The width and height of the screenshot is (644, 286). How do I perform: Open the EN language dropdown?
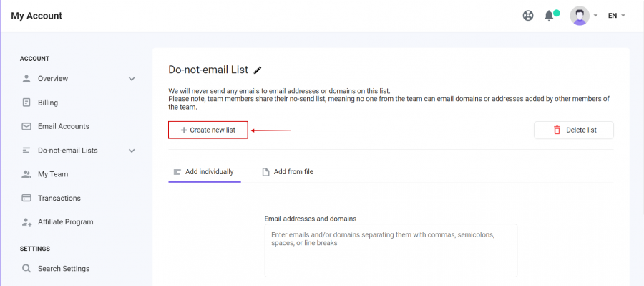point(617,16)
